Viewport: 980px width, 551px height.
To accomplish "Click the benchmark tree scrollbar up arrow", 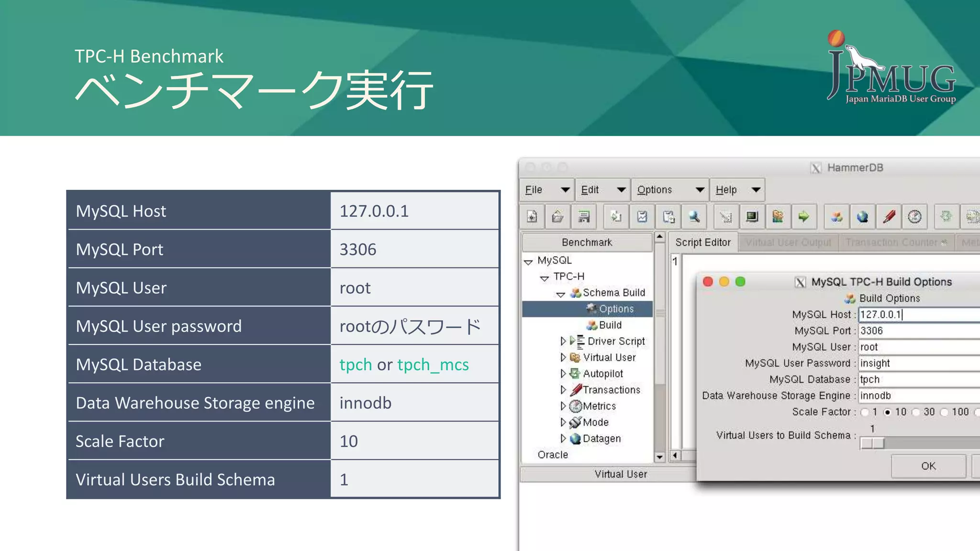I will 660,237.
